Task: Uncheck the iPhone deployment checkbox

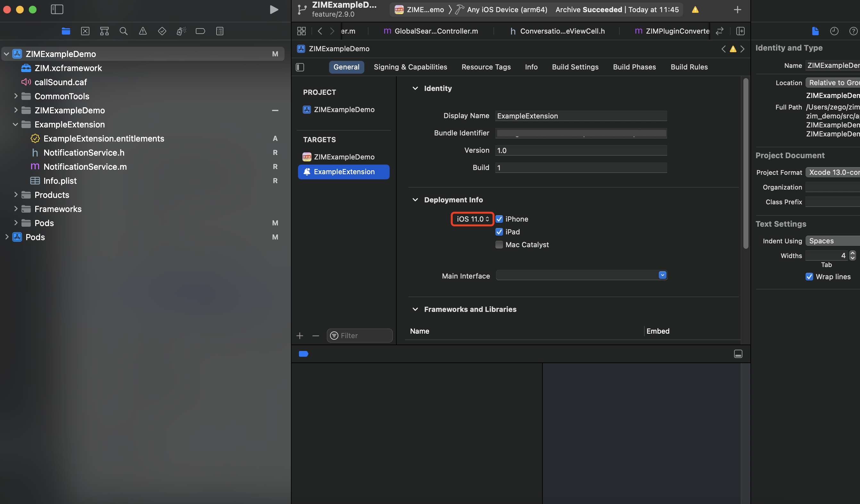Action: click(x=499, y=219)
